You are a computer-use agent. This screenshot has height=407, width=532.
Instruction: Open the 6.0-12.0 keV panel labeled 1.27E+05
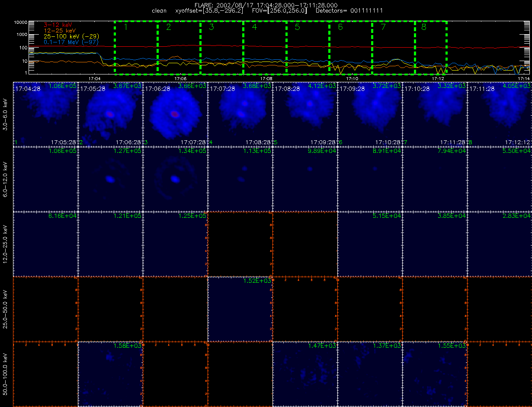coord(110,179)
